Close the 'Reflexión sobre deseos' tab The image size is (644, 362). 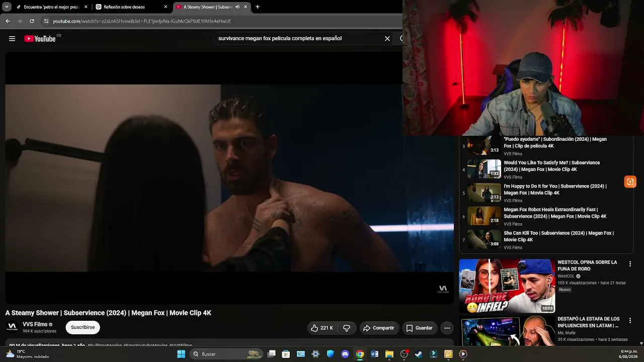tap(166, 7)
